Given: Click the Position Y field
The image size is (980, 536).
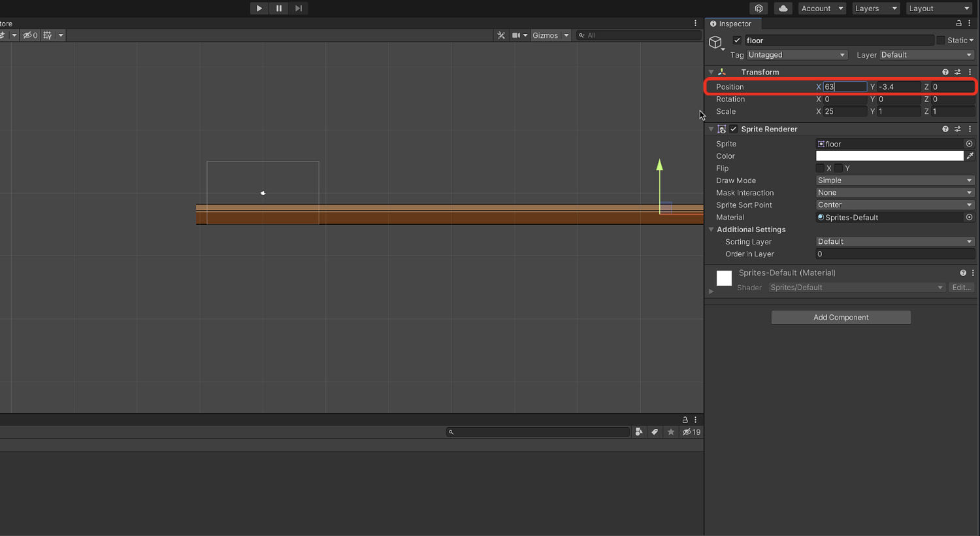Looking at the screenshot, I should click(x=898, y=87).
